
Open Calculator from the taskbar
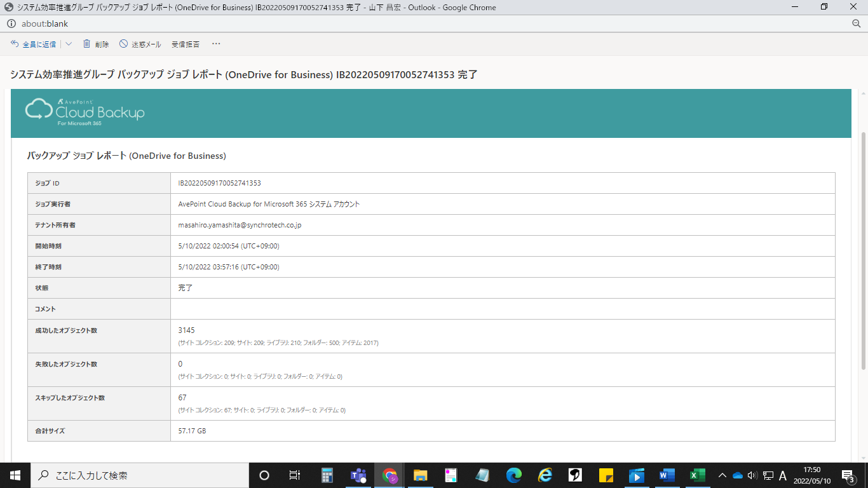point(327,475)
